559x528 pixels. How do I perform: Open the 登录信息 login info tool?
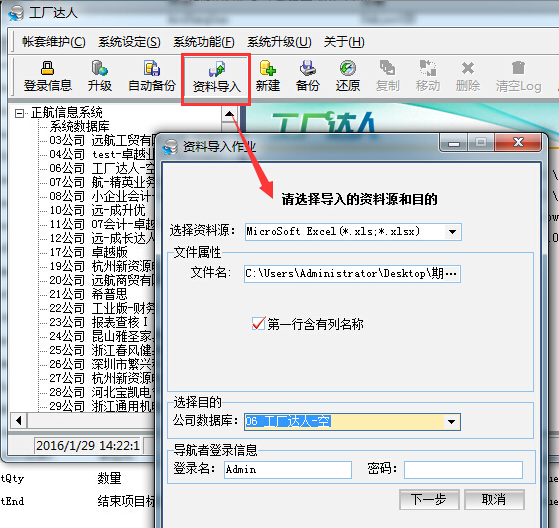click(x=47, y=76)
